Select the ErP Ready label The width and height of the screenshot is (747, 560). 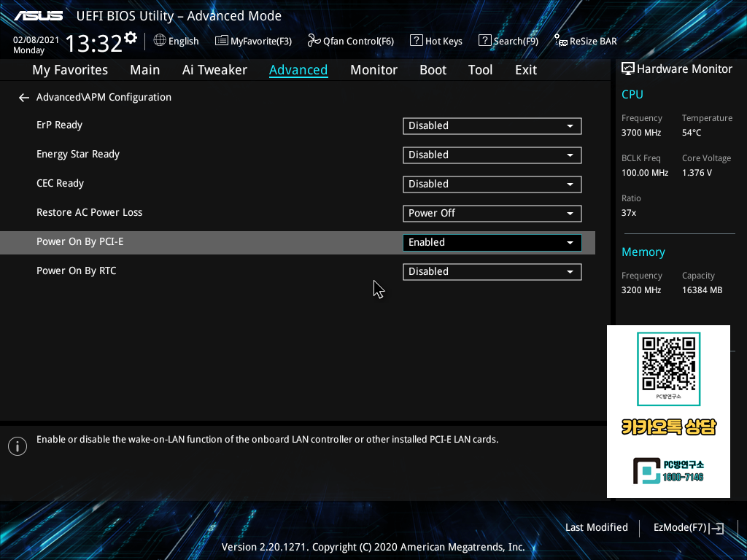pyautogui.click(x=60, y=125)
